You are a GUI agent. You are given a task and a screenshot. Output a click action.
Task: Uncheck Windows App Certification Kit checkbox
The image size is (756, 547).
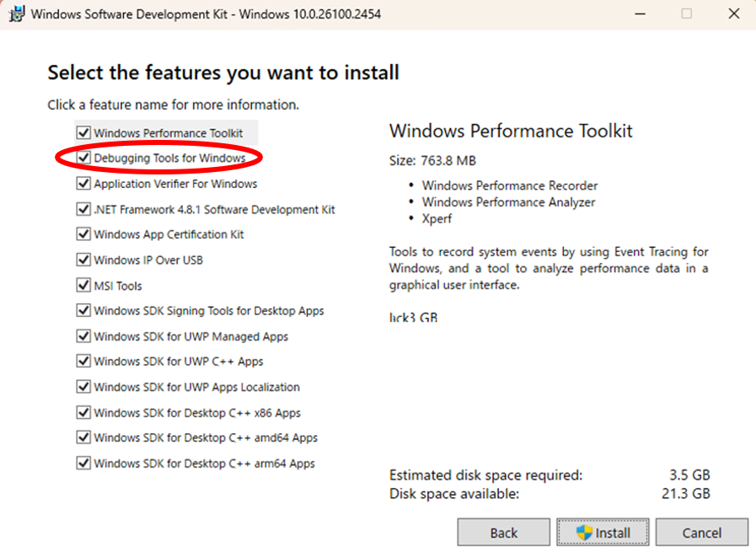coord(83,234)
